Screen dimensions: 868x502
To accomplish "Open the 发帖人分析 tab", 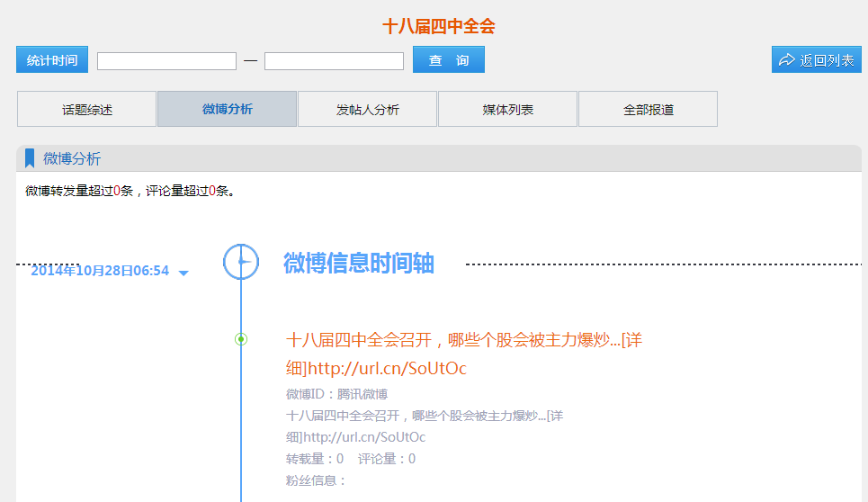I will [367, 110].
